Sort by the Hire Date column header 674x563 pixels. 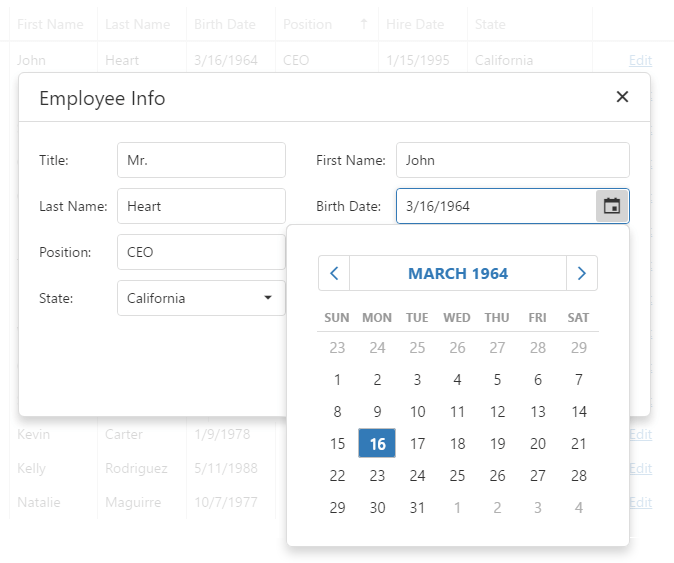point(415,24)
